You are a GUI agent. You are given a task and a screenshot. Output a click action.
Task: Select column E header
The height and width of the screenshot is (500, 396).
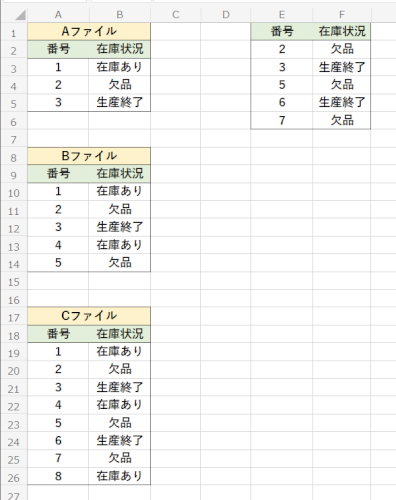[x=282, y=15]
